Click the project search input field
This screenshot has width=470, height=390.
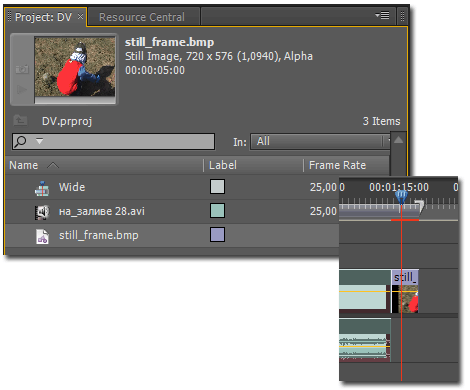[x=113, y=141]
